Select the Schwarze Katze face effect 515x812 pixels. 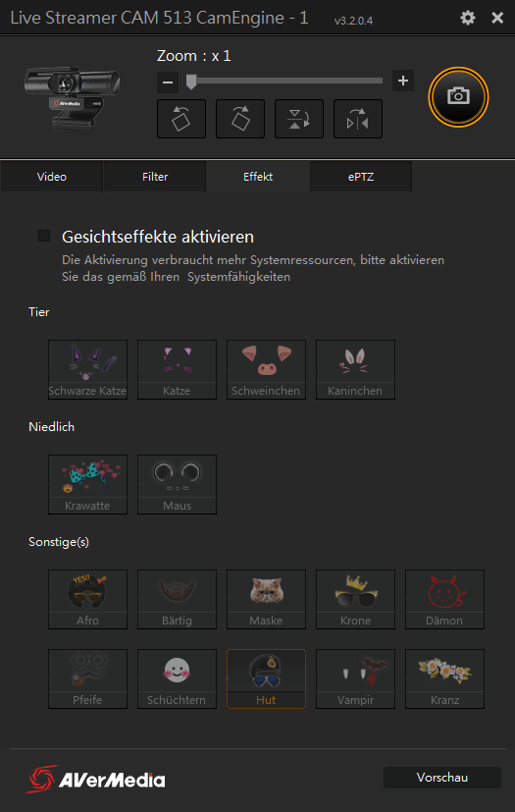pos(87,370)
